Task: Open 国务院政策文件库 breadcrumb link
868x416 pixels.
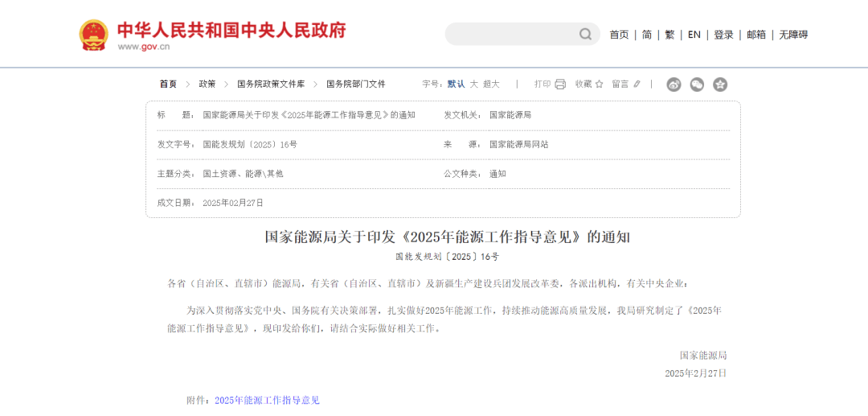Action: tap(272, 84)
